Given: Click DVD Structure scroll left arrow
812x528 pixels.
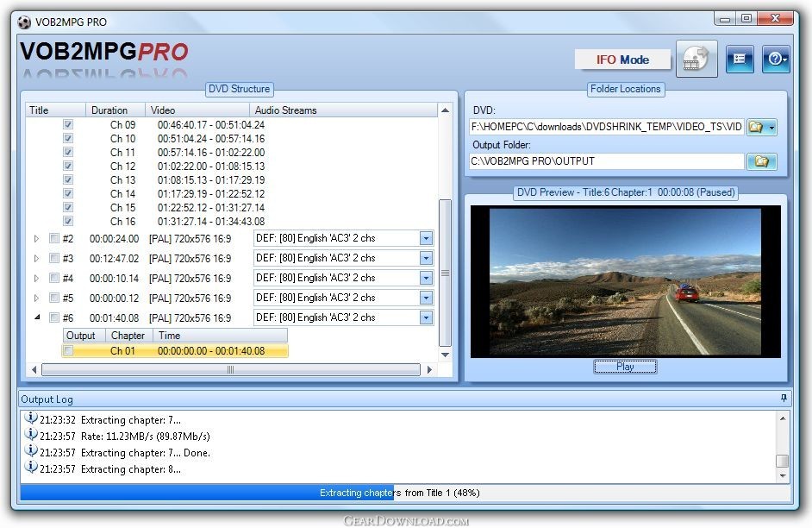Looking at the screenshot, I should pos(34,369).
